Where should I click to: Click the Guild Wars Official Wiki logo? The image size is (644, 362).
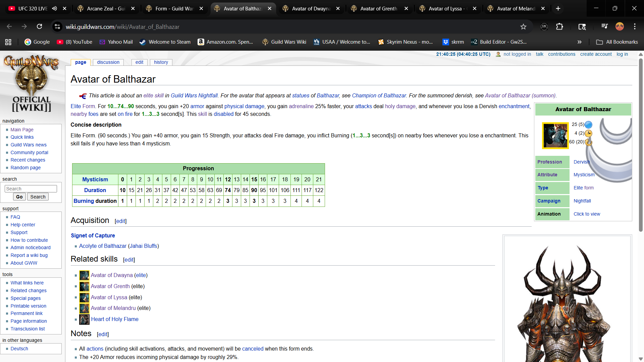(x=31, y=83)
